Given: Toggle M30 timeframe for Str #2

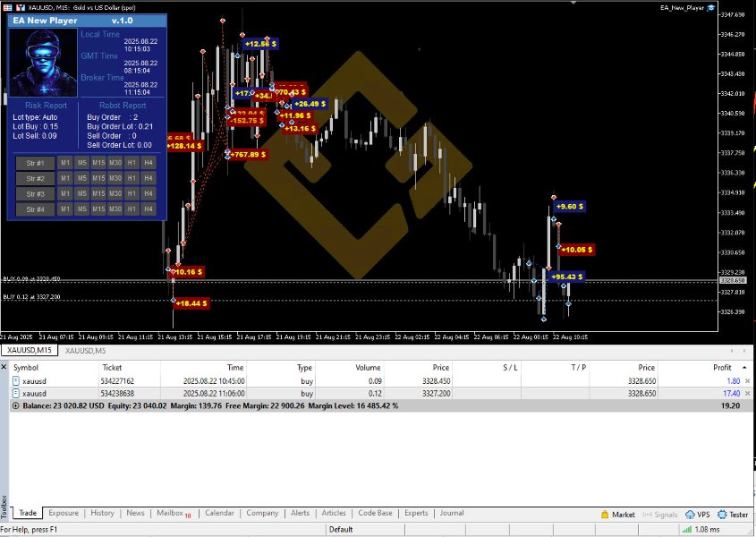Looking at the screenshot, I should pyautogui.click(x=115, y=178).
